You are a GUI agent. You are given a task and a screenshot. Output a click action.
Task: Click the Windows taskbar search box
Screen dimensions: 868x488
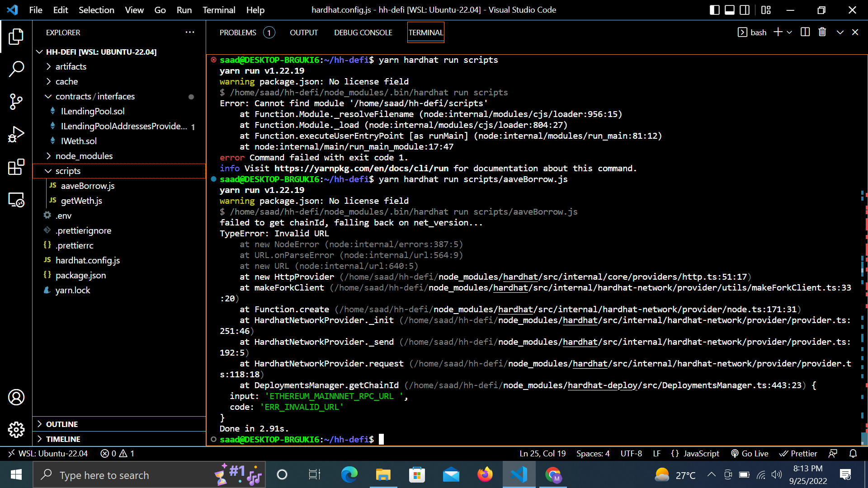(x=149, y=475)
